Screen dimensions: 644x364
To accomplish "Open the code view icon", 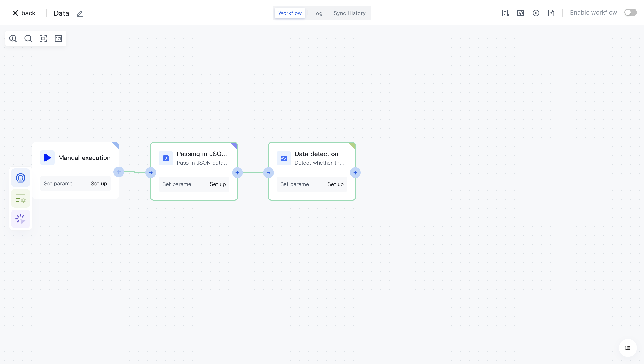I will coord(521,13).
